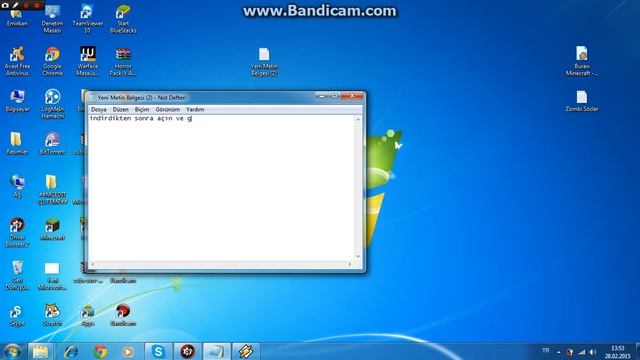Select the Avast Free Antivirus desktop icon
The height and width of the screenshot is (360, 640).
17,61
